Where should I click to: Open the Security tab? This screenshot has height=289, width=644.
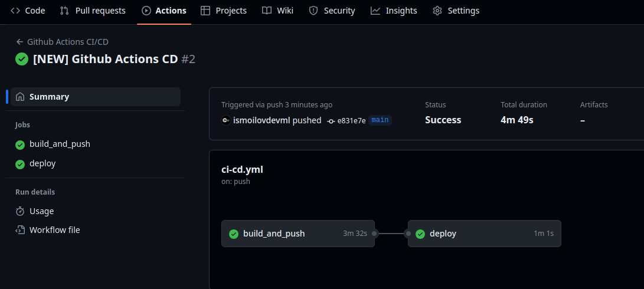point(332,11)
